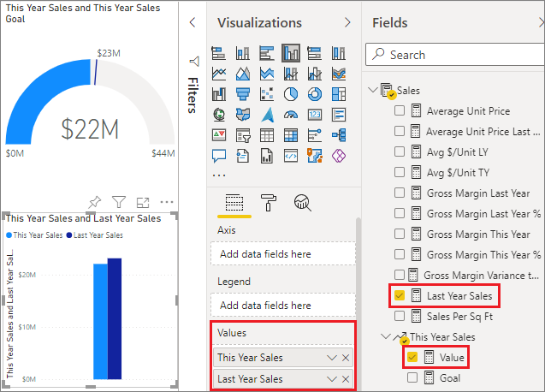Toggle the Avg $/Unit TY checkbox
Viewport: 545px width, 392px height.
(400, 172)
